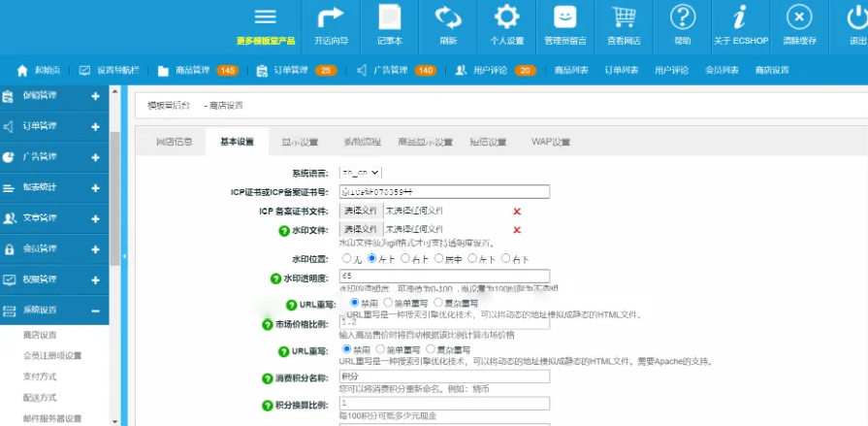Switch to the 短信设置 tab

(488, 142)
